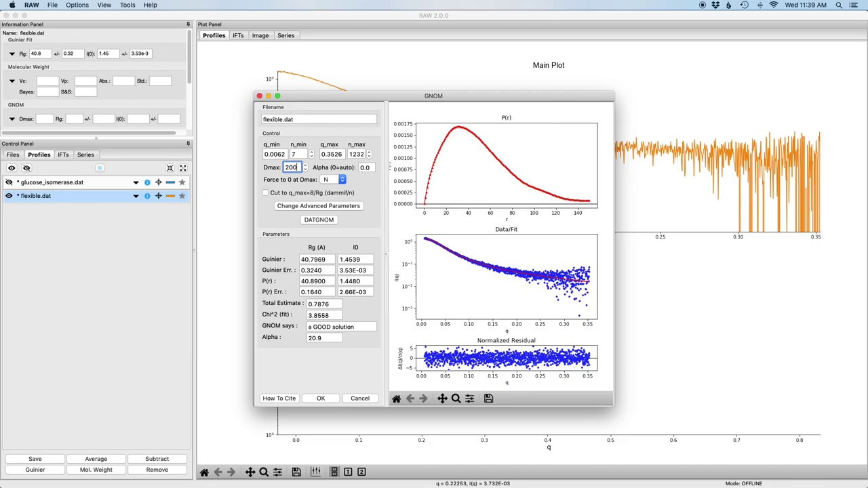The image size is (868, 488).
Task: Select the pan tool in GNOM plot toolbar
Action: [442, 399]
